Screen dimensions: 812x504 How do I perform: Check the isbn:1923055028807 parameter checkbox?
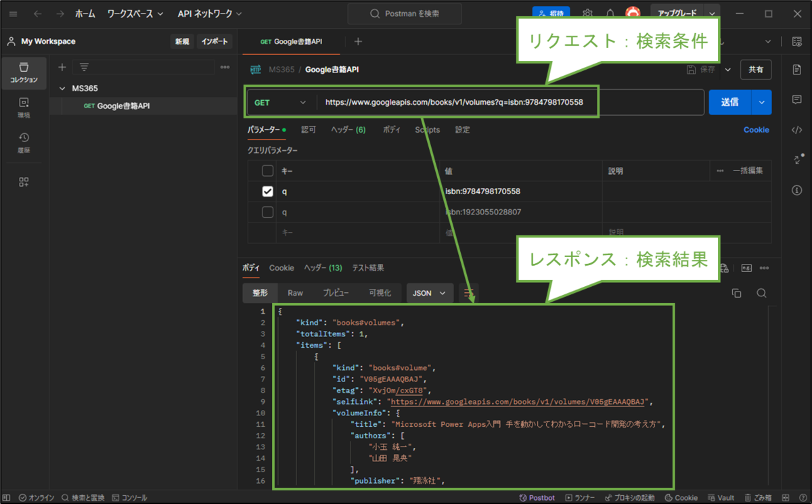268,212
